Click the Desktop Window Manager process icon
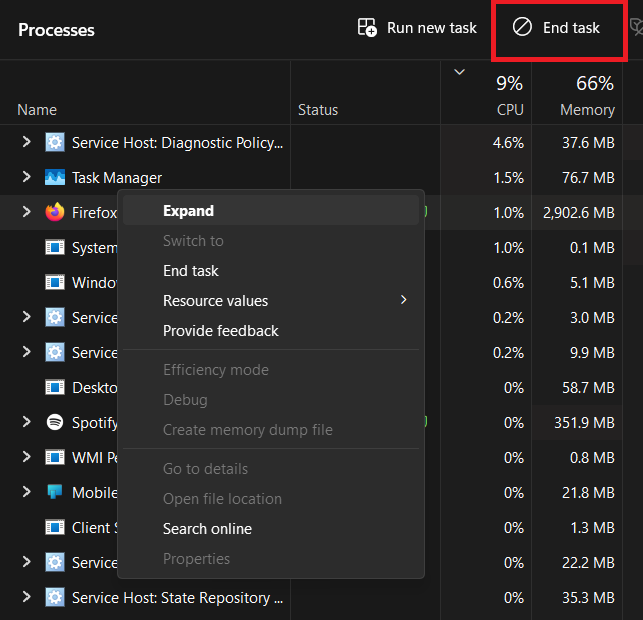This screenshot has height=620, width=643. tap(55, 387)
